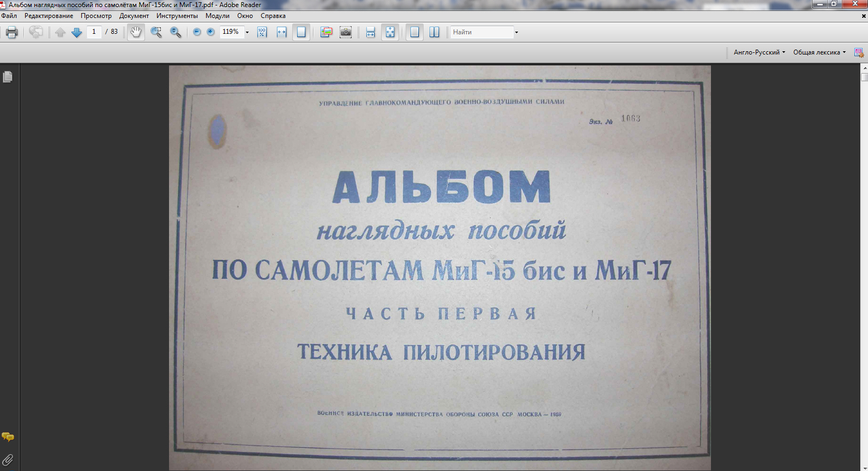
Task: Open the Модули menu
Action: pyautogui.click(x=218, y=16)
